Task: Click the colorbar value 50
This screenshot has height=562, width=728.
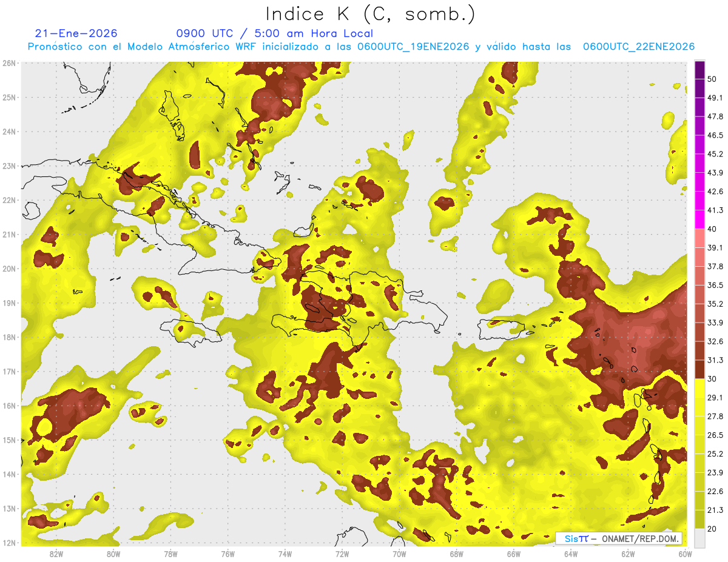Action: tap(712, 79)
